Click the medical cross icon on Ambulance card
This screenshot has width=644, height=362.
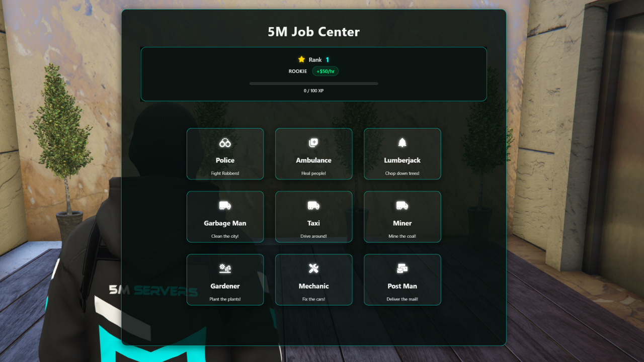tap(313, 143)
